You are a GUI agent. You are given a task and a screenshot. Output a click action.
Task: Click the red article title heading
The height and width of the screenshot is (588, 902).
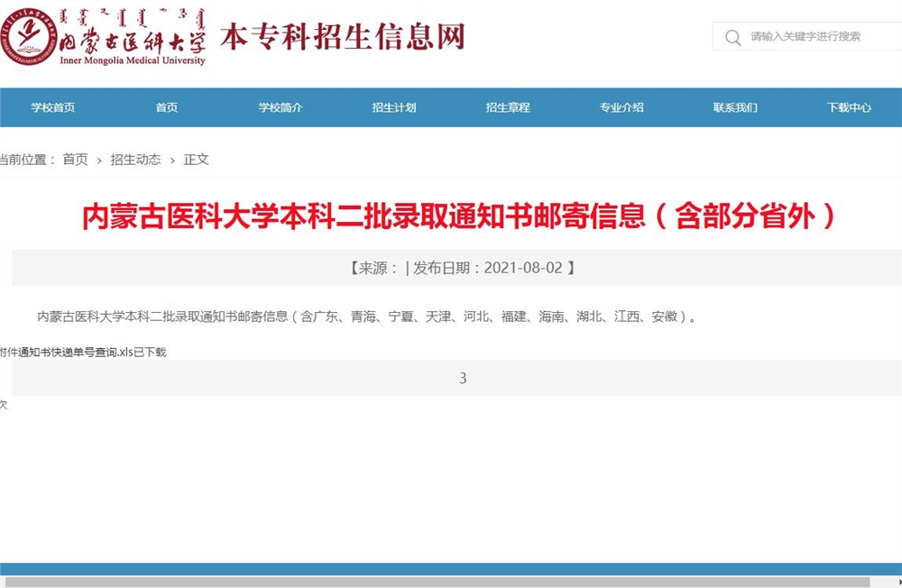(458, 216)
